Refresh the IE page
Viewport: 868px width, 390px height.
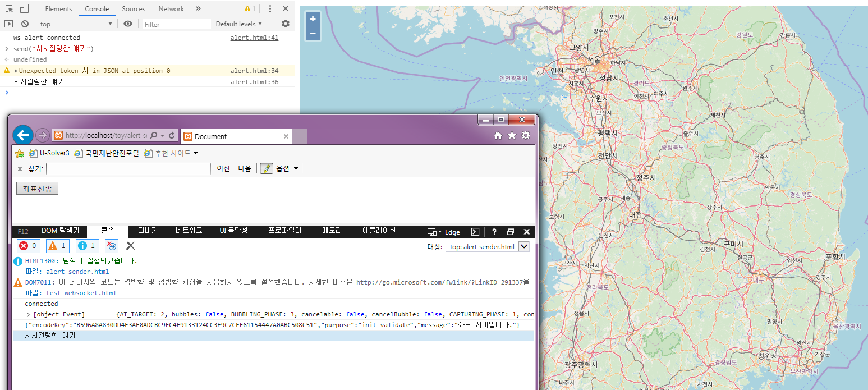(x=172, y=136)
